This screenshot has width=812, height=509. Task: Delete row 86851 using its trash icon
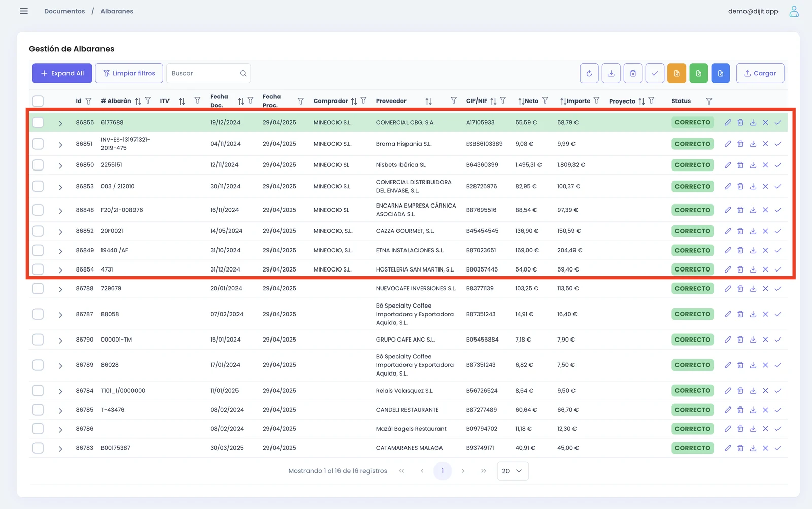point(740,144)
